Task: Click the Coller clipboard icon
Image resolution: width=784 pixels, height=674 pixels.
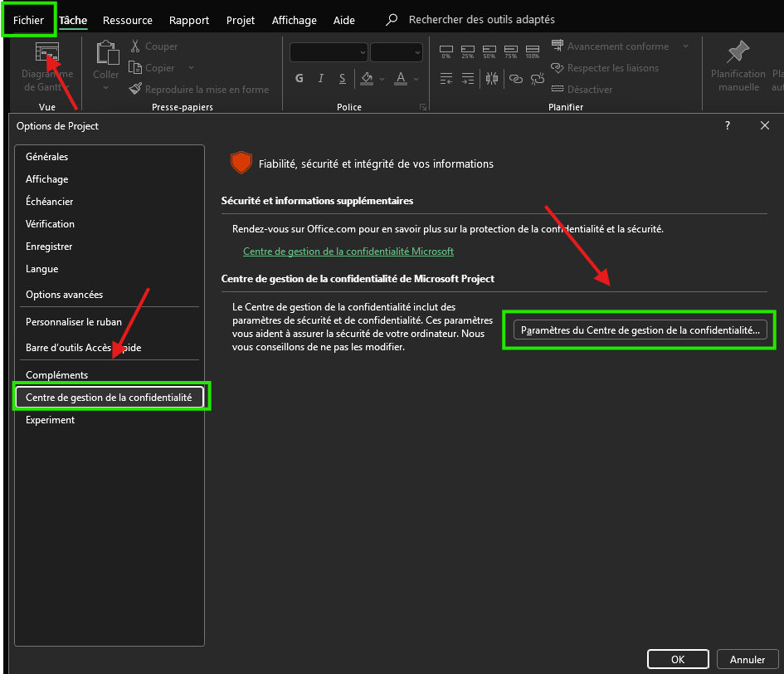Action: (x=107, y=52)
